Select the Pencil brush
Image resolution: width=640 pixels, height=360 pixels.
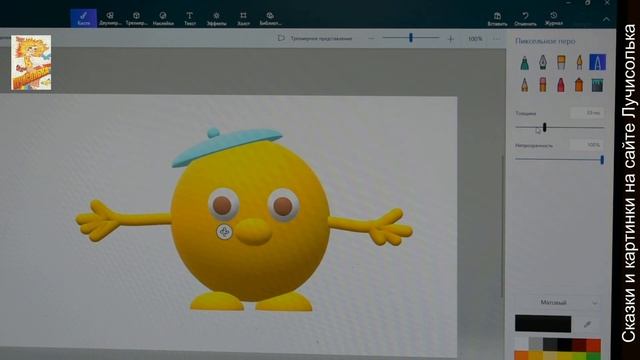pyautogui.click(x=524, y=85)
